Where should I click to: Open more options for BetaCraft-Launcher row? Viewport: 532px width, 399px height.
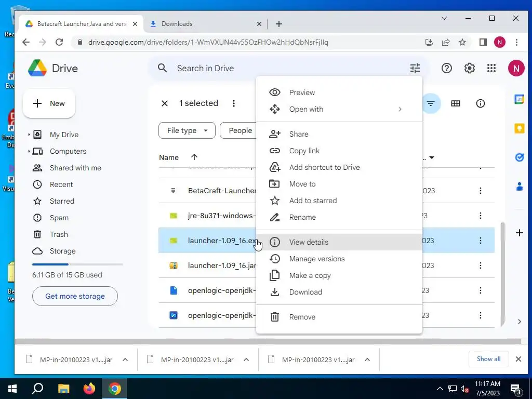pos(481,191)
